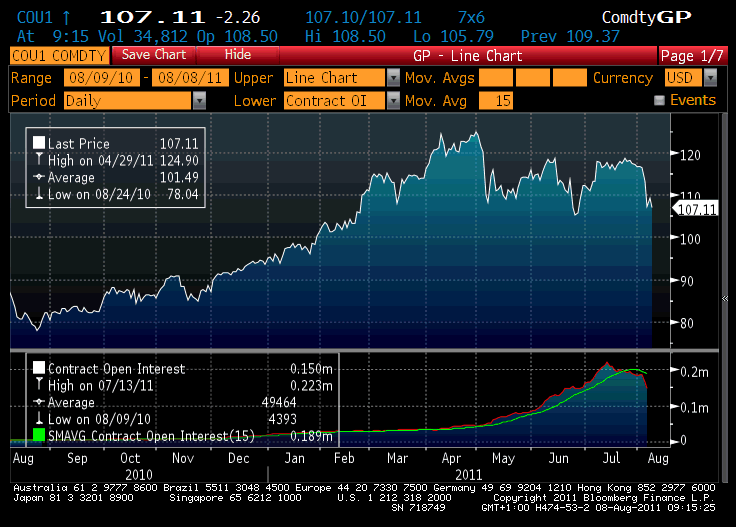This screenshot has width=736, height=527.
Task: Click the 49464 open interest average value
Action: pos(279,403)
